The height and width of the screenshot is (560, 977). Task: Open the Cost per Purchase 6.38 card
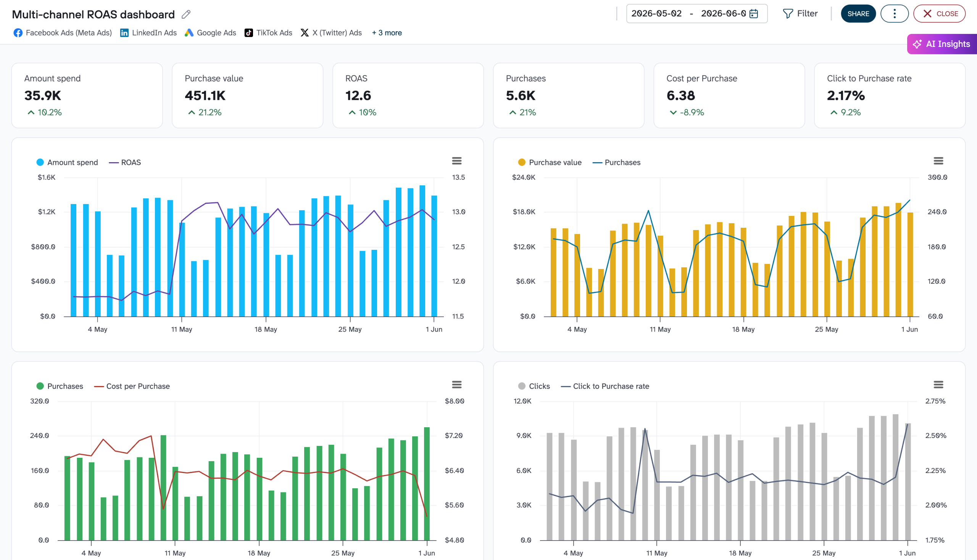point(729,96)
